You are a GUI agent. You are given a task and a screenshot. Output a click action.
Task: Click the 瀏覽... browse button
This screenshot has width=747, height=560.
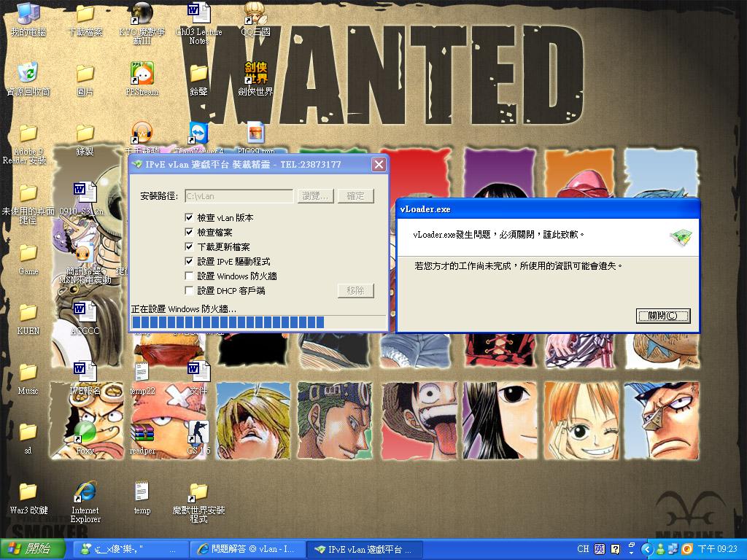(x=315, y=195)
